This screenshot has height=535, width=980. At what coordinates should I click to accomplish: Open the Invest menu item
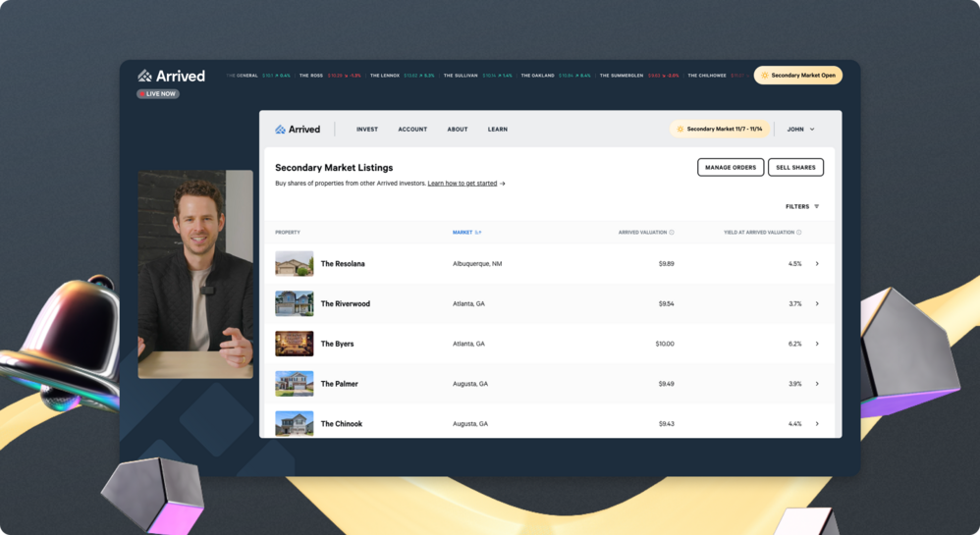click(x=367, y=130)
